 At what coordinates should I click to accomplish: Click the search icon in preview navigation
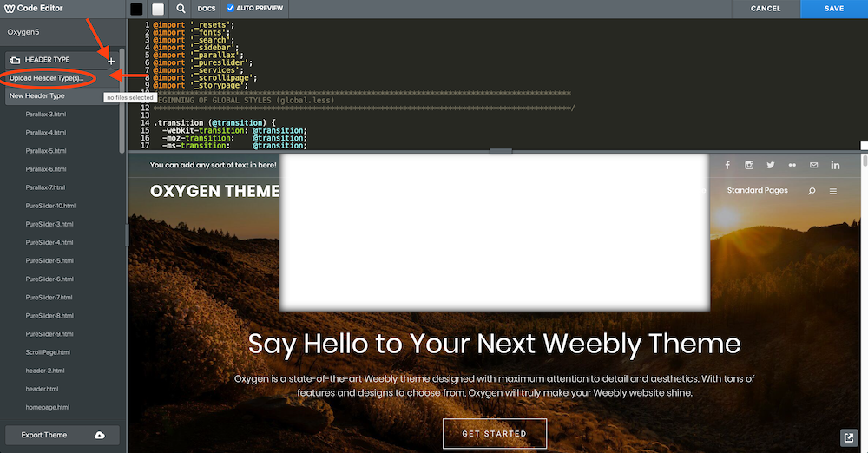click(812, 191)
